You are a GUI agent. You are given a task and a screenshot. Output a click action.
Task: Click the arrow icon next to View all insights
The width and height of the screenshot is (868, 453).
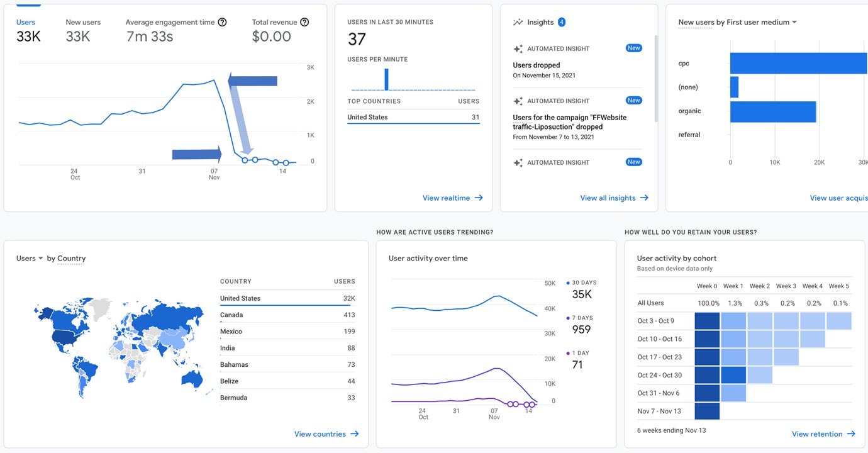644,198
